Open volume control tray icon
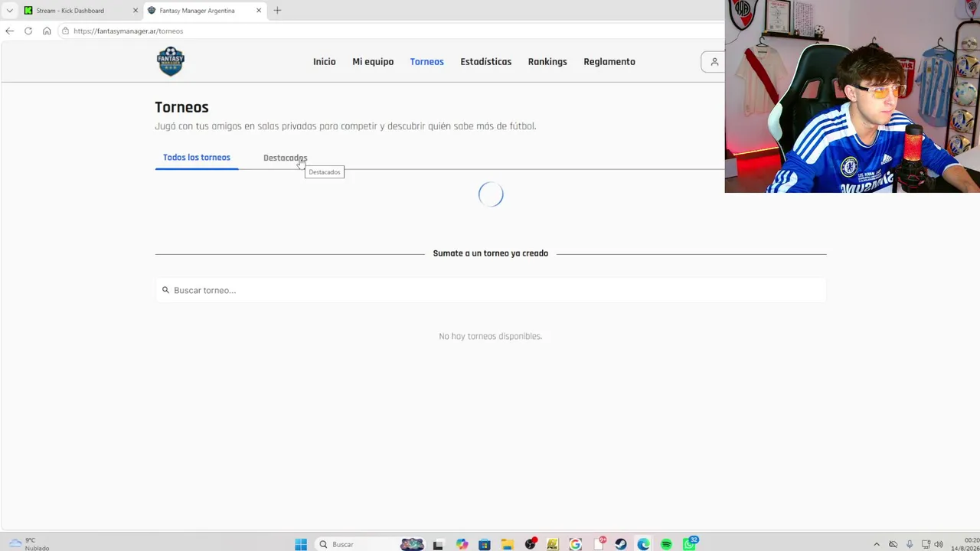980x551 pixels. point(939,544)
